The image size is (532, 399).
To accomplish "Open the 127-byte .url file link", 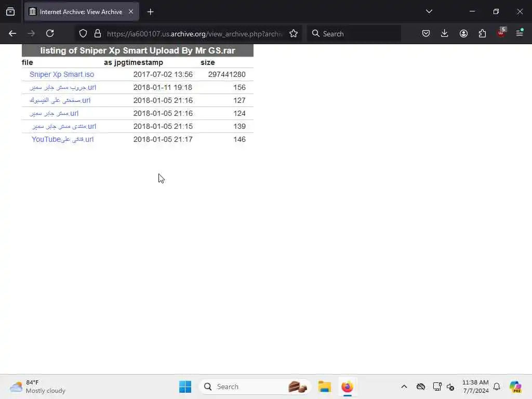I will click(x=60, y=100).
